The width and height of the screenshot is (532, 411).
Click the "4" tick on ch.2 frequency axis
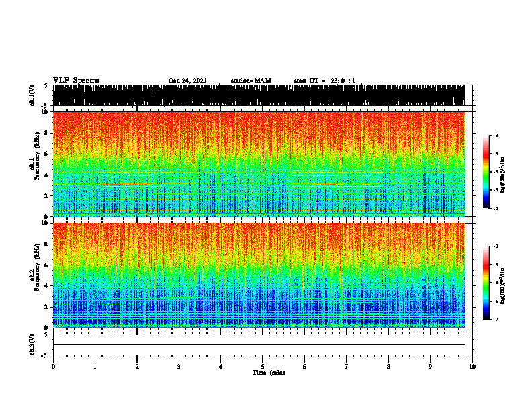click(46, 286)
